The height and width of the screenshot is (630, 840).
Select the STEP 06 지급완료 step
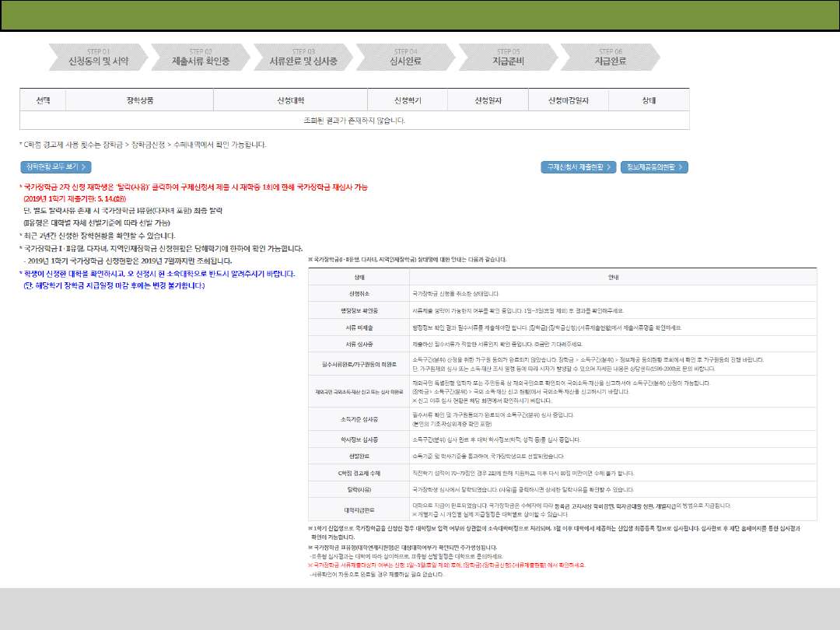[x=610, y=57]
